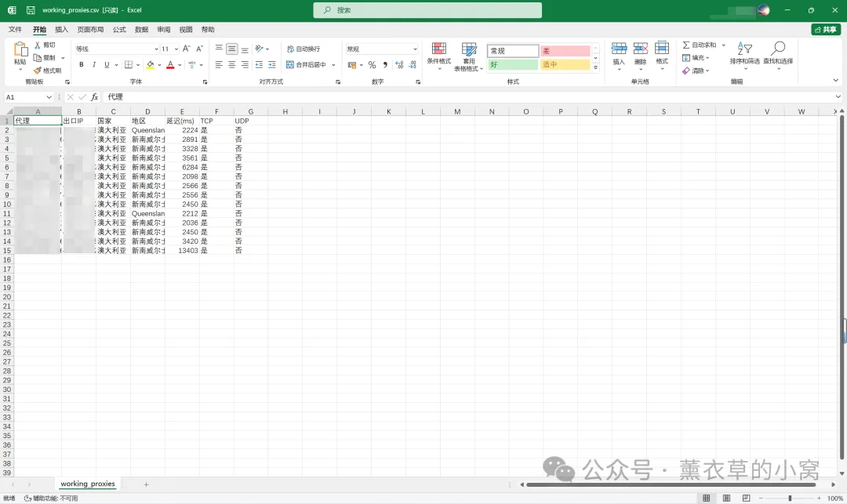Viewport: 847px width, 504px height.
Task: Apply the Bad (差) red cell style
Action: [565, 51]
